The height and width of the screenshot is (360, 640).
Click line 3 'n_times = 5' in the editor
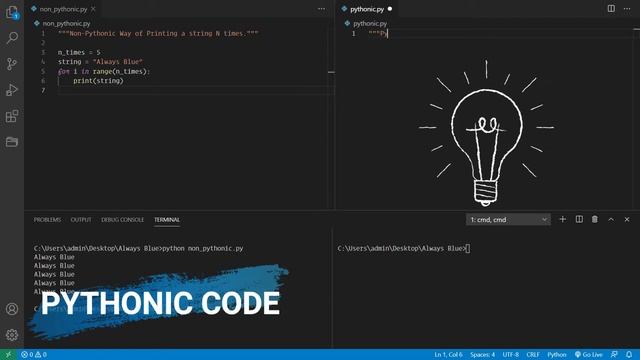pos(79,52)
